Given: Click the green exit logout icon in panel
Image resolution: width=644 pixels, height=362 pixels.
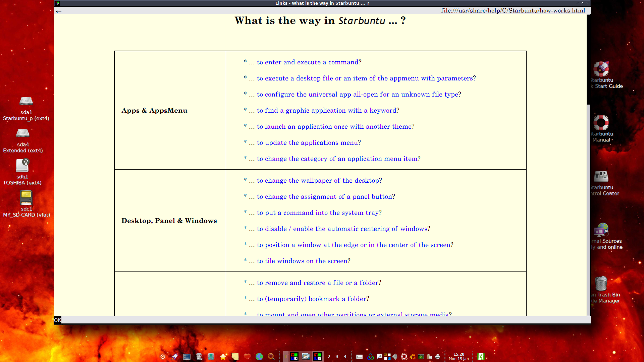Looking at the screenshot, I should pyautogui.click(x=481, y=357).
